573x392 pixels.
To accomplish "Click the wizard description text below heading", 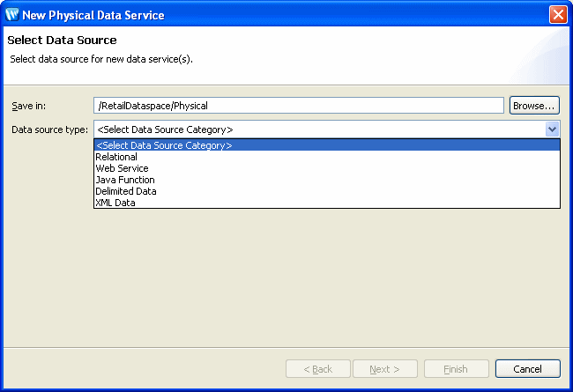I will (100, 59).
